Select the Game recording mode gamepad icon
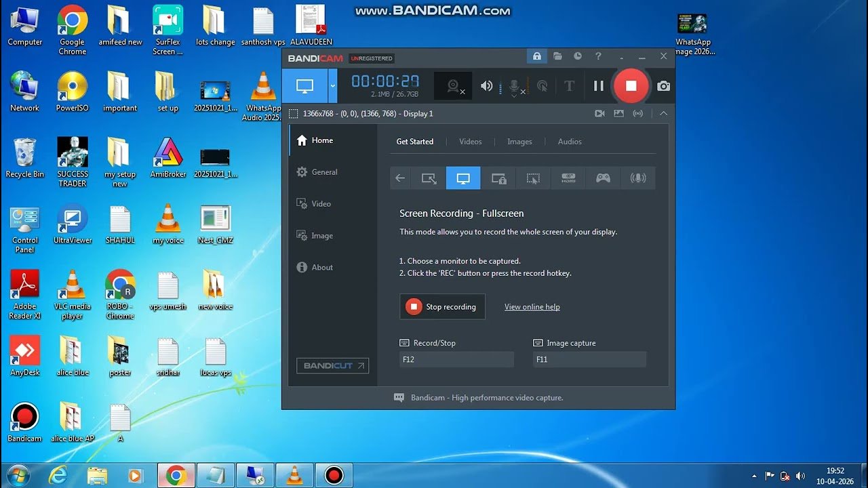868x488 pixels. (x=603, y=178)
